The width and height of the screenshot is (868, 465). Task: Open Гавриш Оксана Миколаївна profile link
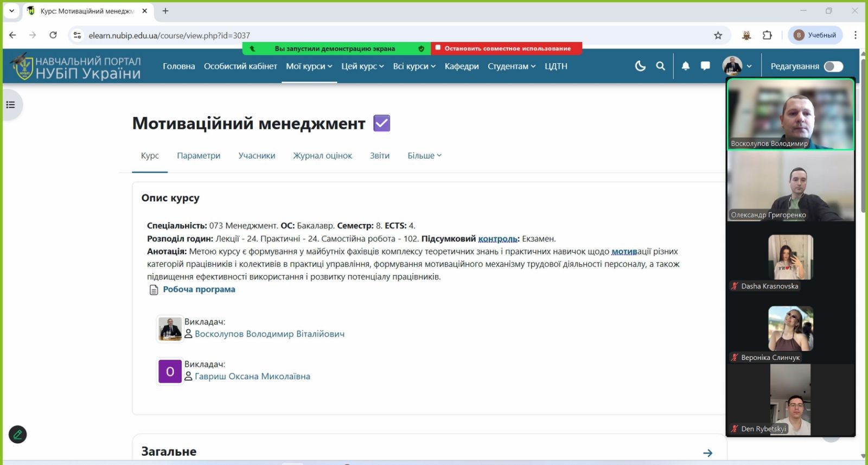click(x=252, y=376)
